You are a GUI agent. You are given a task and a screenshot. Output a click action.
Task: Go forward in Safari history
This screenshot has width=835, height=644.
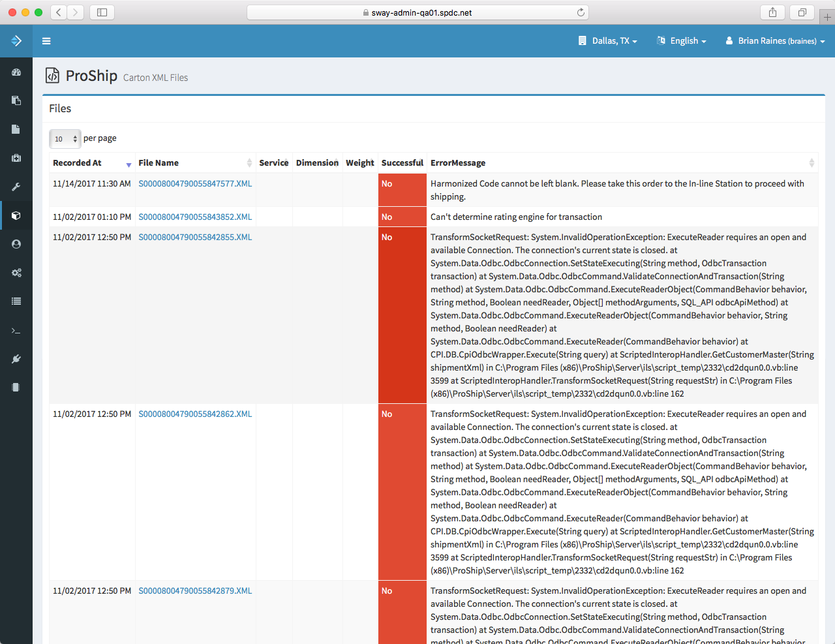[76, 12]
